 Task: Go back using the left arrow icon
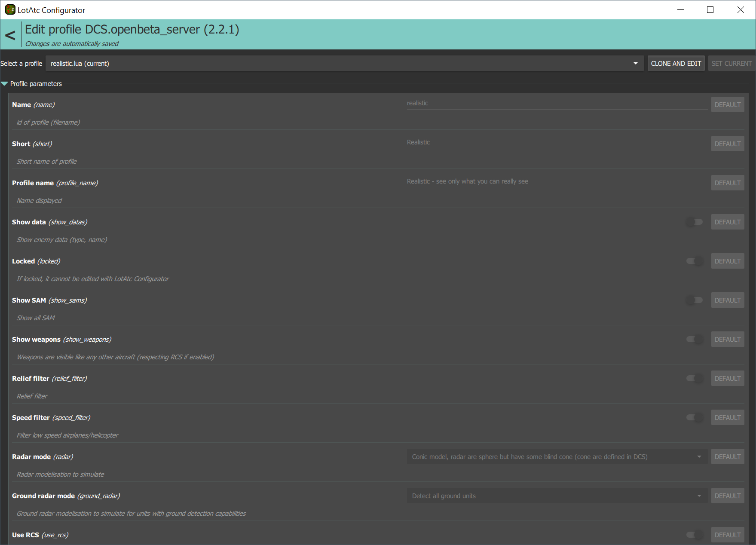(x=10, y=35)
